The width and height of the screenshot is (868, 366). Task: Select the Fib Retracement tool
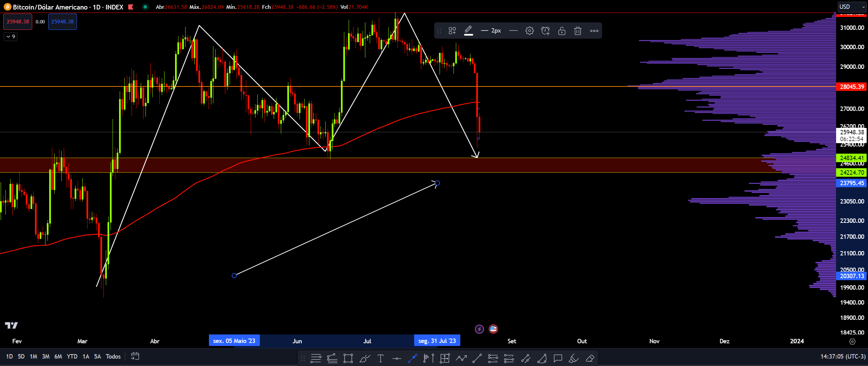coord(493,358)
